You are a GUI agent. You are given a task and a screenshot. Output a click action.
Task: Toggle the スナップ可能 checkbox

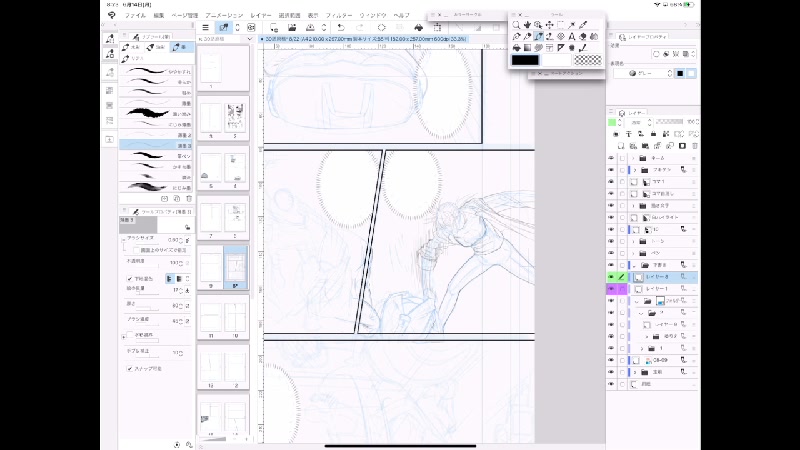128,368
